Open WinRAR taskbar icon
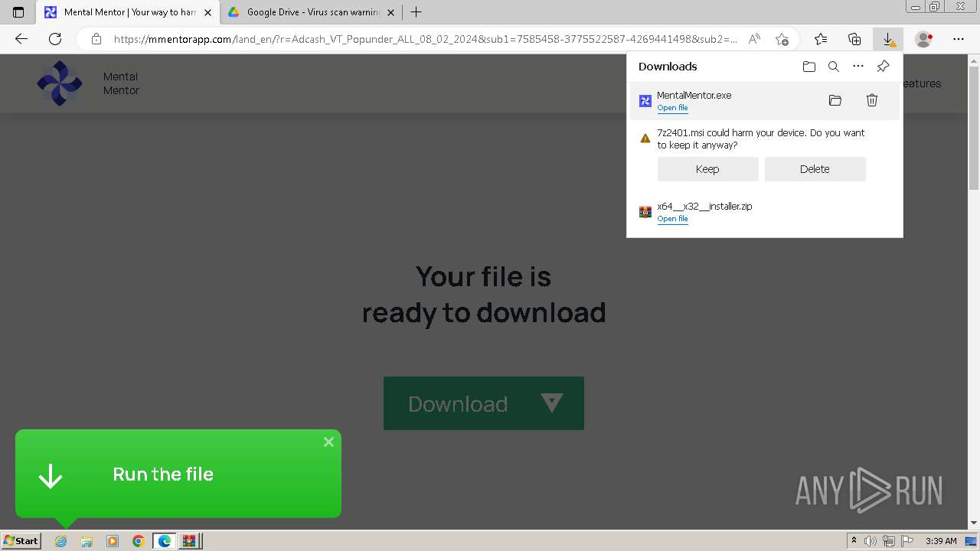Viewport: 980px width, 551px height. click(189, 541)
